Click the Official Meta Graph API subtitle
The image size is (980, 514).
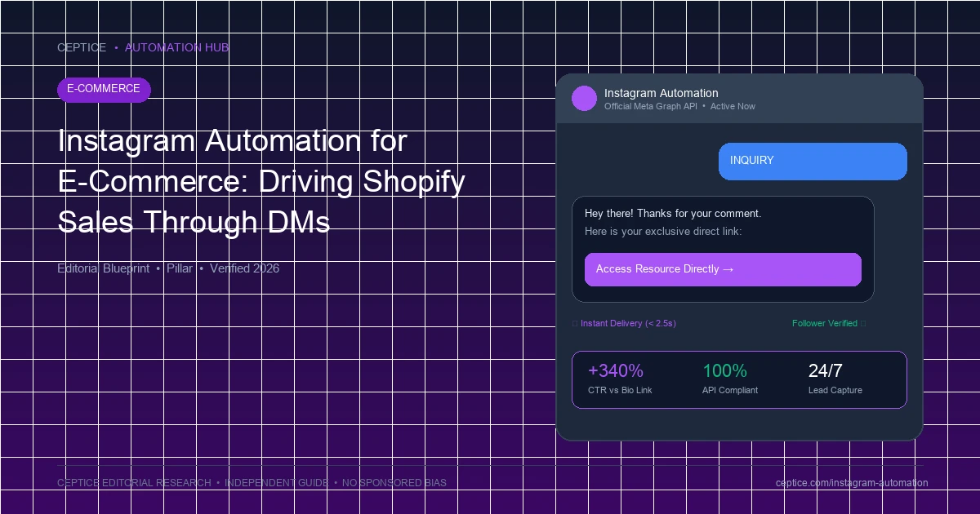(651, 107)
